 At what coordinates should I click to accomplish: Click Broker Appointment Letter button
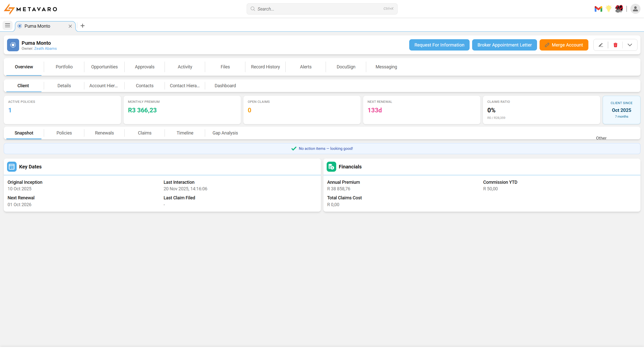pos(504,45)
